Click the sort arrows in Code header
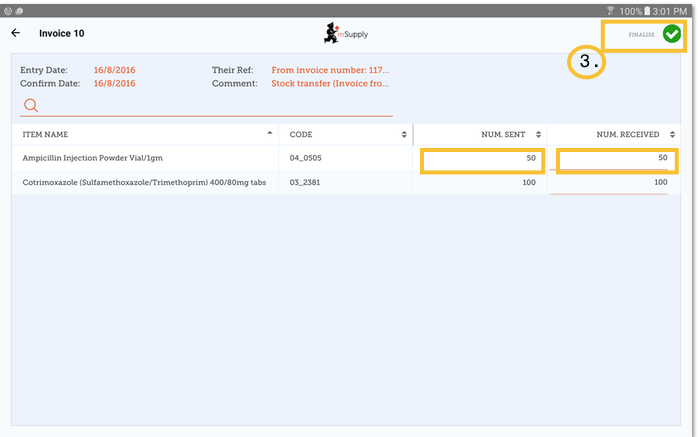The image size is (700, 437). (404, 134)
